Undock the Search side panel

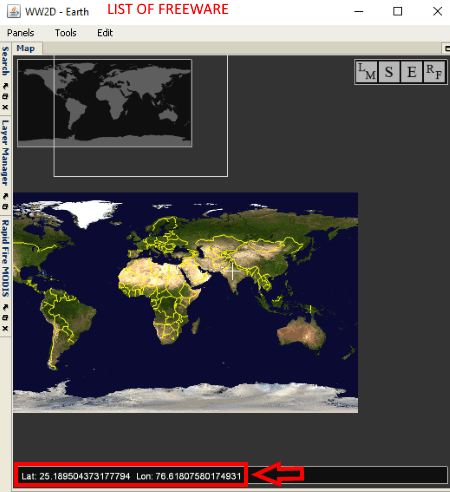pyautogui.click(x=5, y=86)
